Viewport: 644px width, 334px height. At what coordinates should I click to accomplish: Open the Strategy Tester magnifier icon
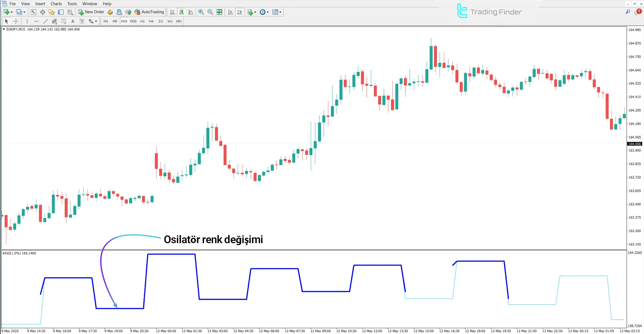click(70, 12)
